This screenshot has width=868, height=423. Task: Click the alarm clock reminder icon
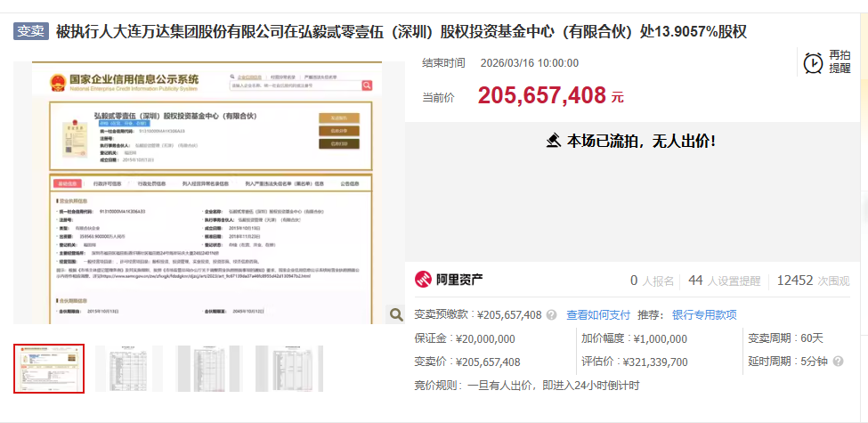point(813,62)
